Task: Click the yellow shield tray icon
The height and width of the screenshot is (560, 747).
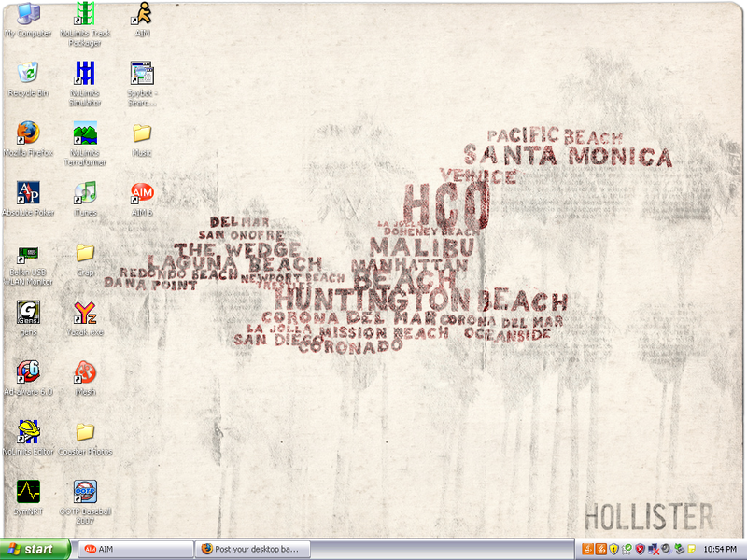Action: (613, 549)
